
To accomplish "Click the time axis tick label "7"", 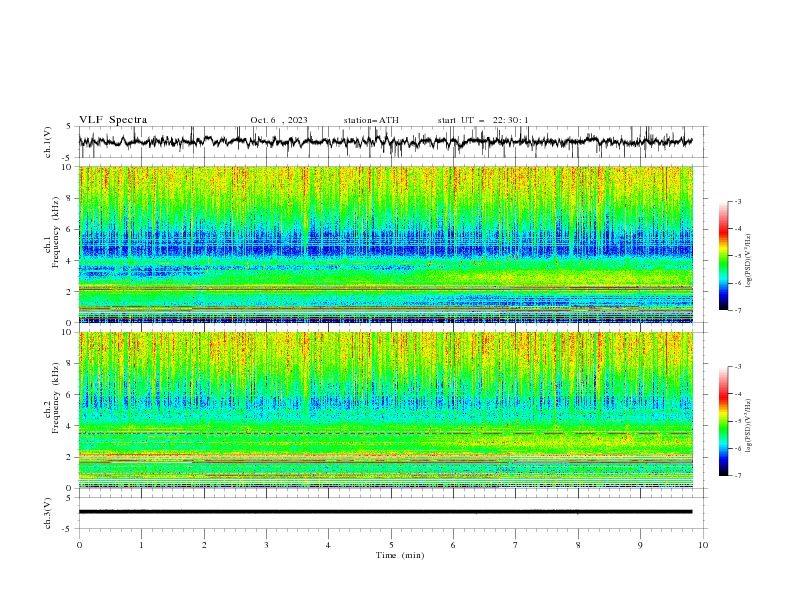I will pos(516,545).
